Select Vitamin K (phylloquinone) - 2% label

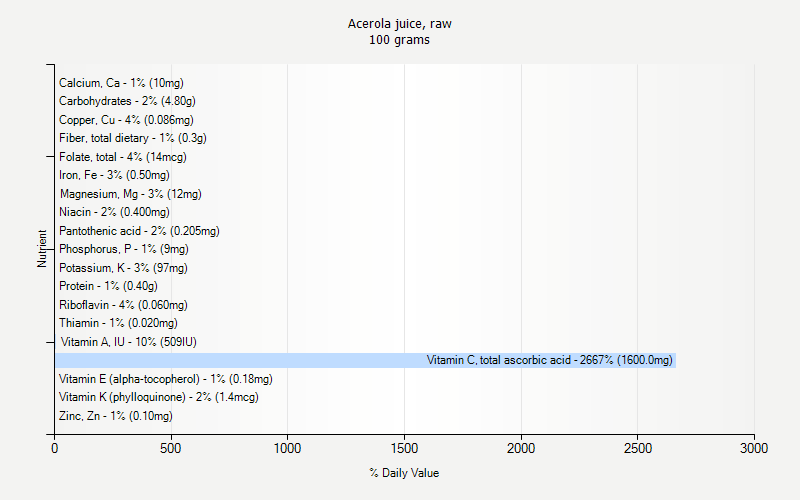tap(159, 397)
